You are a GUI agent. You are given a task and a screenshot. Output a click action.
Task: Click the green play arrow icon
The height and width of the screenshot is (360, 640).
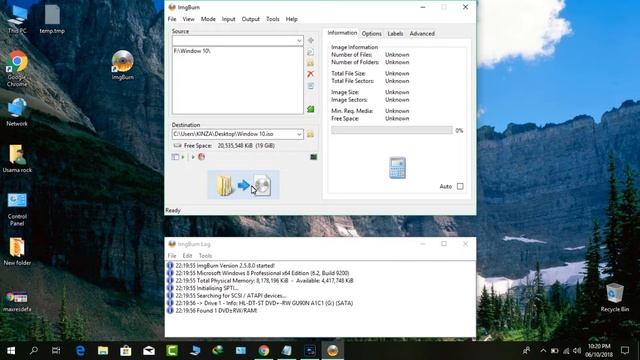click(x=193, y=157)
